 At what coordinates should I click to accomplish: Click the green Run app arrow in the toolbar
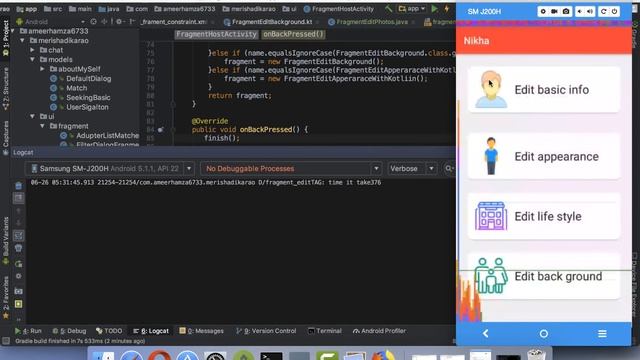[435, 9]
